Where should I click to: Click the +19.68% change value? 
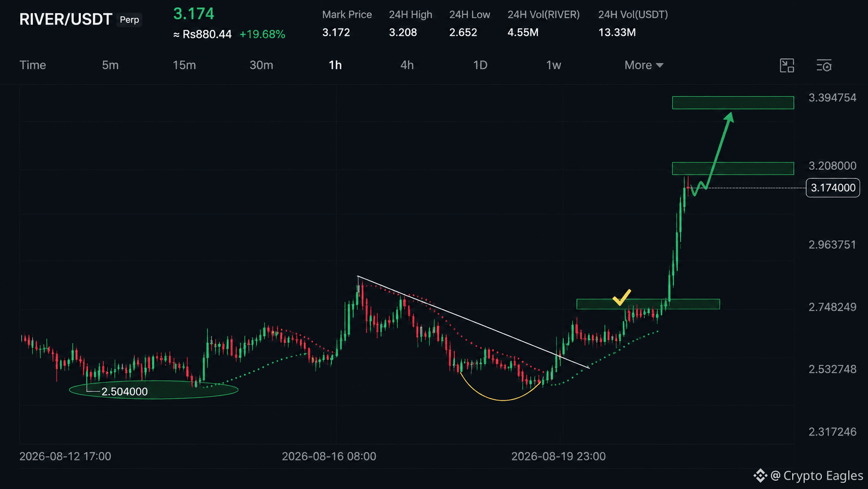(x=262, y=34)
